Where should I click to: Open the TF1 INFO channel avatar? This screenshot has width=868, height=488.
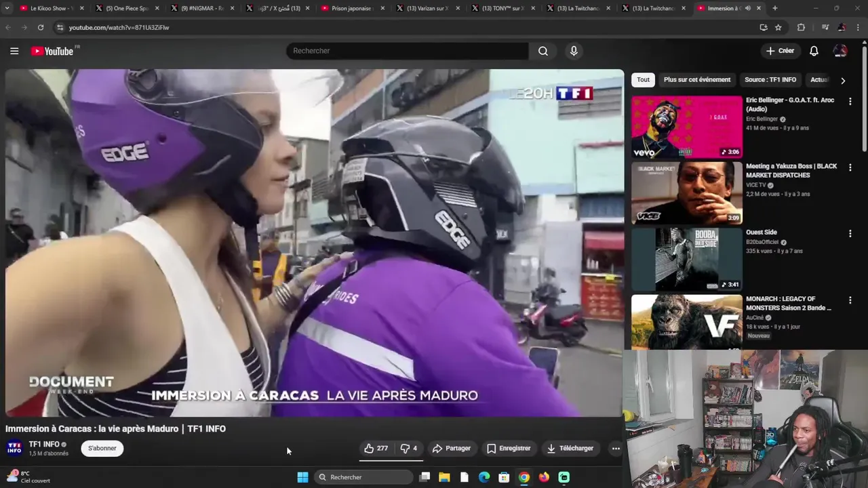(14, 448)
